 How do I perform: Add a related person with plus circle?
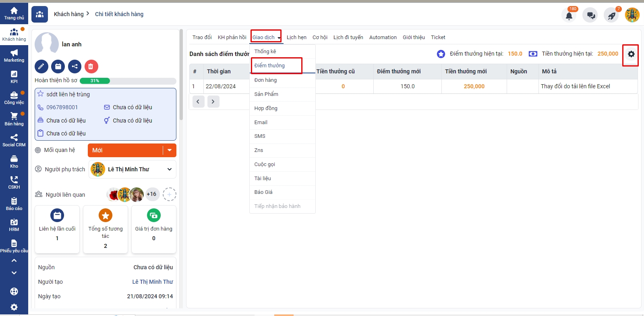[170, 194]
